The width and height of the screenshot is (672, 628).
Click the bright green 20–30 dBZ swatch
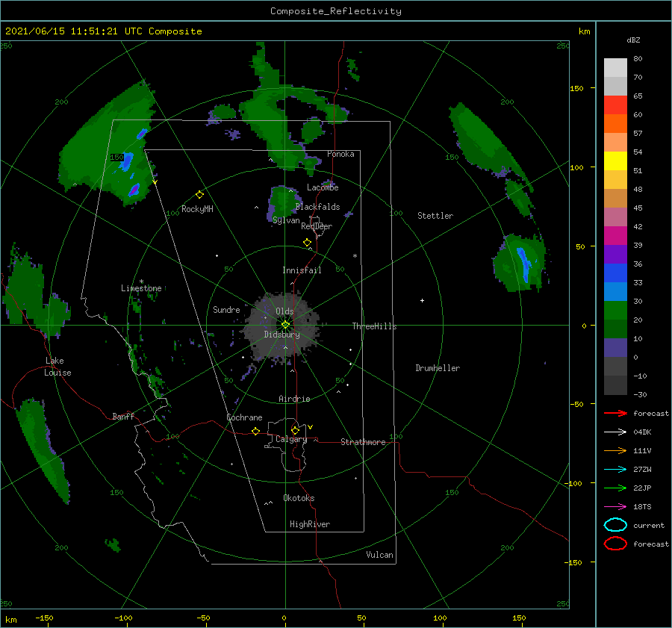(615, 311)
